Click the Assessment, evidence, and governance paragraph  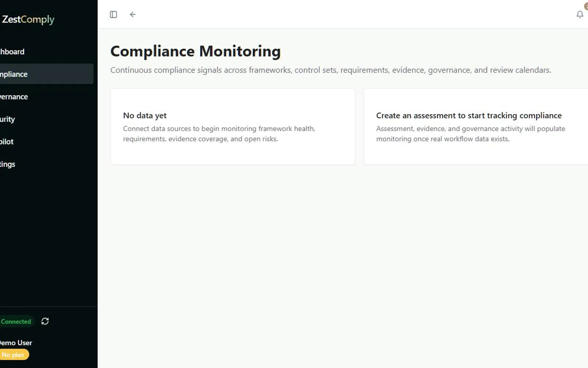[471, 134]
